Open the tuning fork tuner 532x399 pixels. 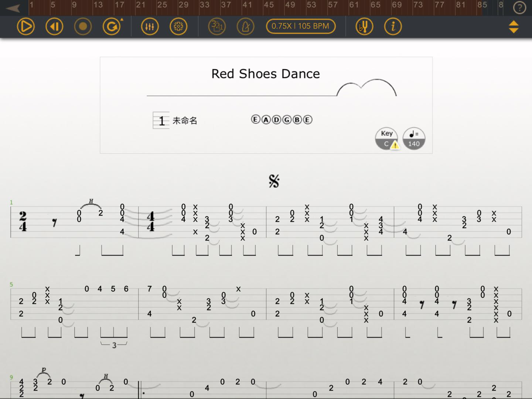pos(364,27)
